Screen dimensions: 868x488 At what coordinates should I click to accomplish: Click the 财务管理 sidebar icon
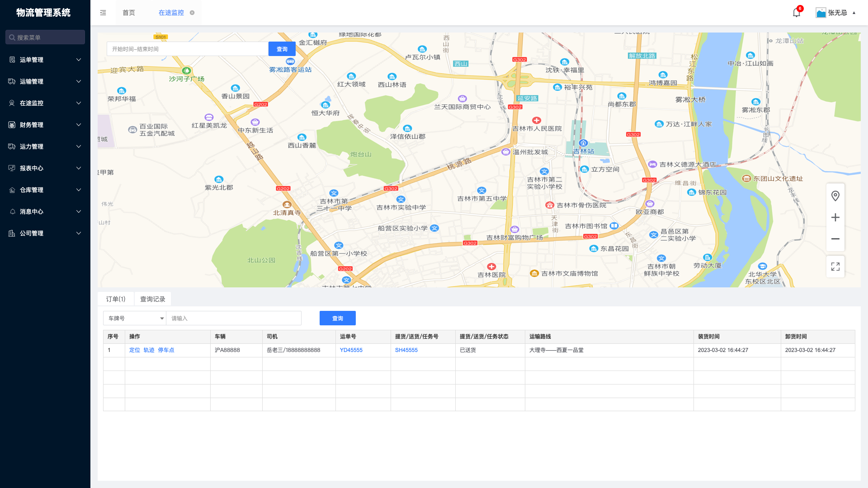coord(12,125)
